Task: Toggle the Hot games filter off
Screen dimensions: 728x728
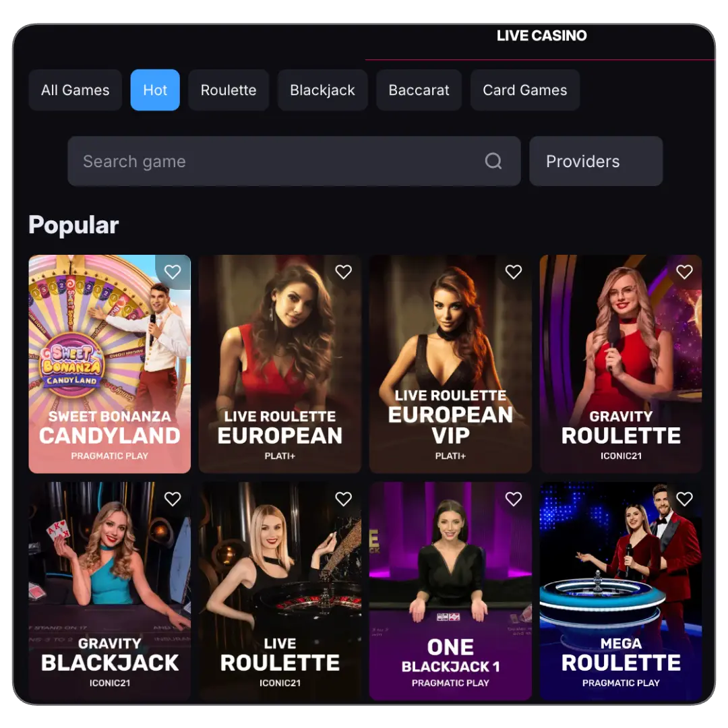Action: point(155,90)
